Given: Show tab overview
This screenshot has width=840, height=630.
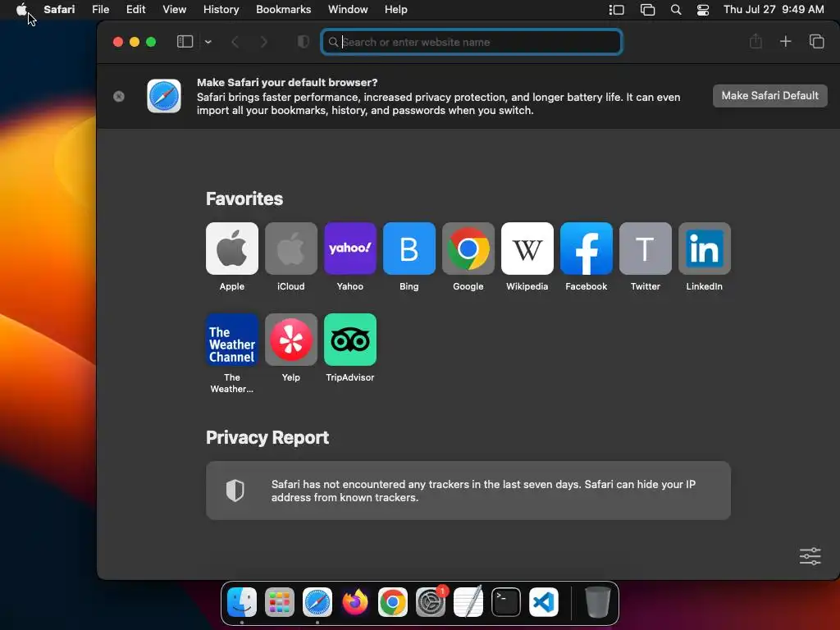Looking at the screenshot, I should pyautogui.click(x=816, y=41).
